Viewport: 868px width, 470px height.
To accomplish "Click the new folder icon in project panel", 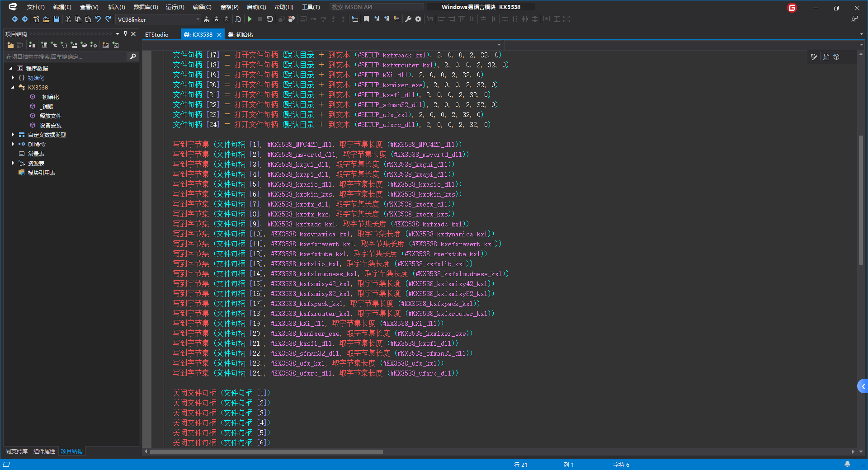I will (x=10, y=45).
